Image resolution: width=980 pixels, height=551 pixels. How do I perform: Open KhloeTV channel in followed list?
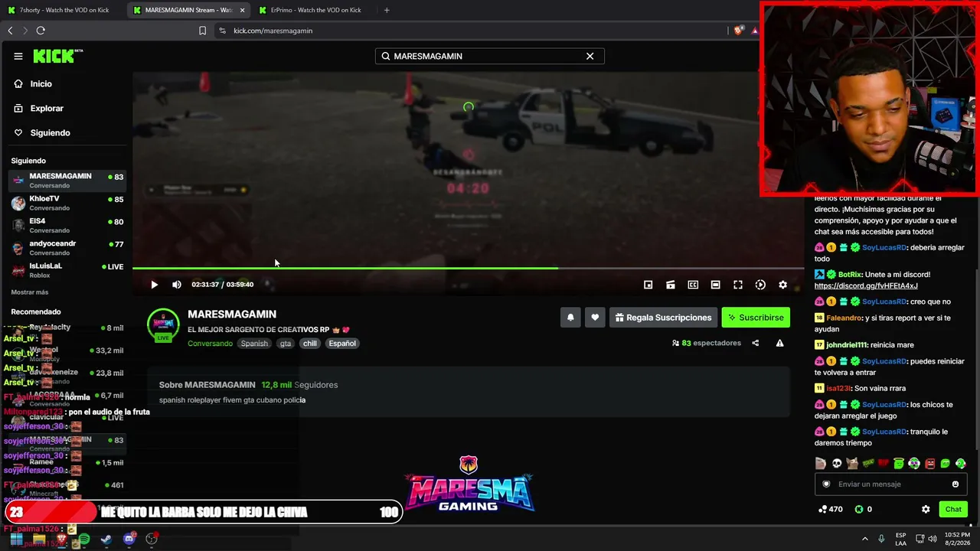(x=67, y=203)
